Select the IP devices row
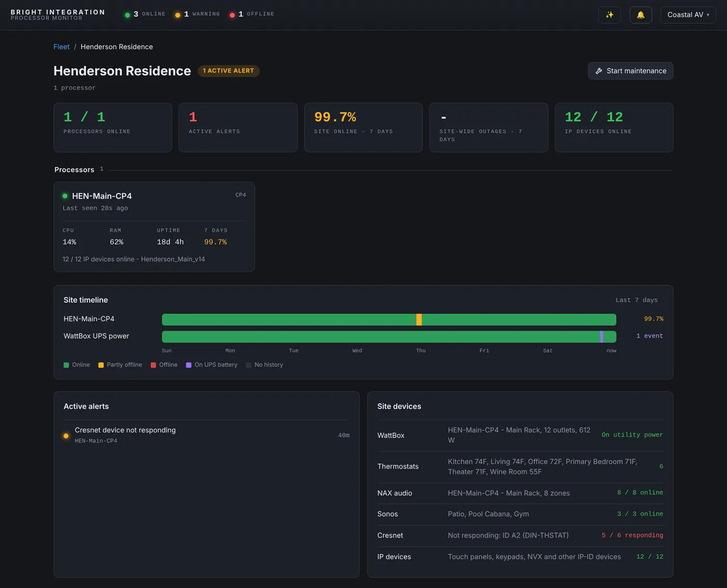The height and width of the screenshot is (588, 727). [x=520, y=557]
